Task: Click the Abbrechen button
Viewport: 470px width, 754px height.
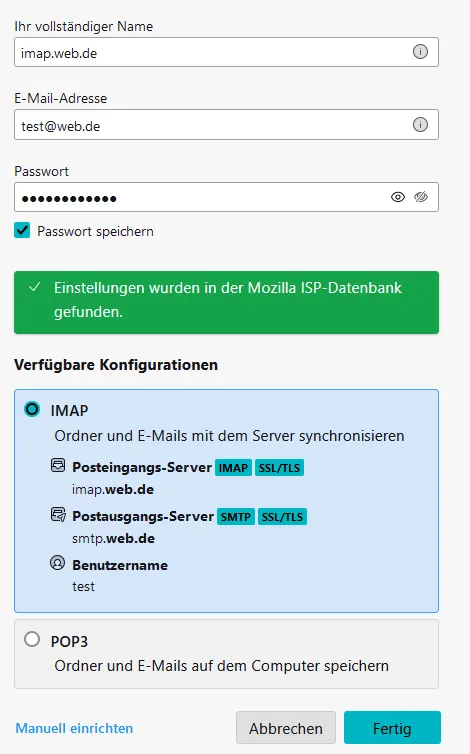Action: (x=286, y=728)
